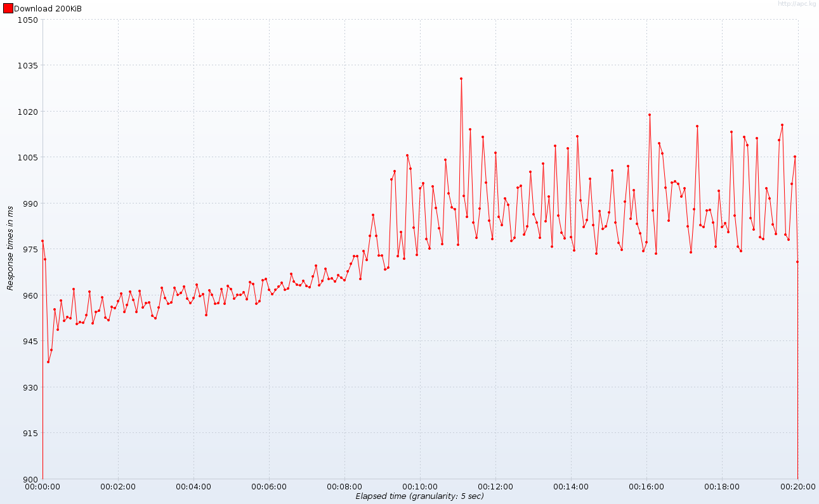Click the 945 y-axis tick label
This screenshot has height=504, width=819.
click(32, 341)
